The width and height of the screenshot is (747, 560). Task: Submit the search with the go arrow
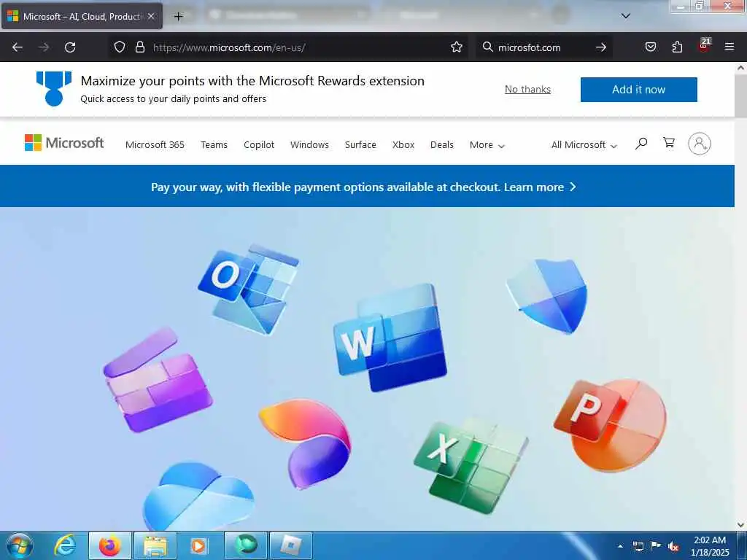(x=601, y=47)
